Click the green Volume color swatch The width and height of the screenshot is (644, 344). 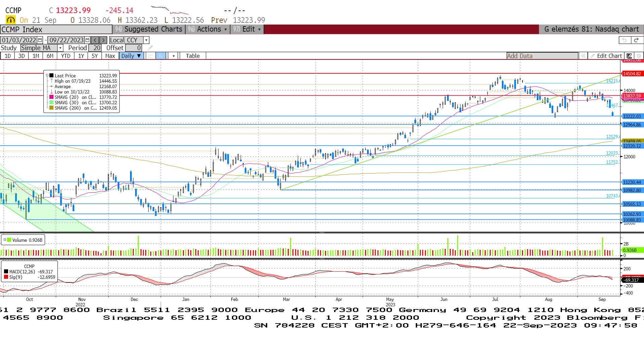[9, 240]
